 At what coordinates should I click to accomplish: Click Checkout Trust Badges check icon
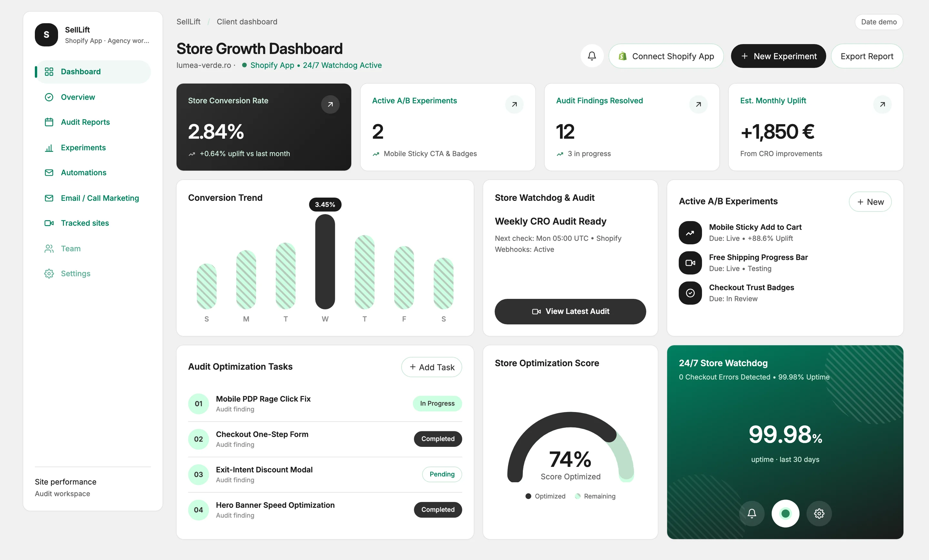pyautogui.click(x=690, y=293)
